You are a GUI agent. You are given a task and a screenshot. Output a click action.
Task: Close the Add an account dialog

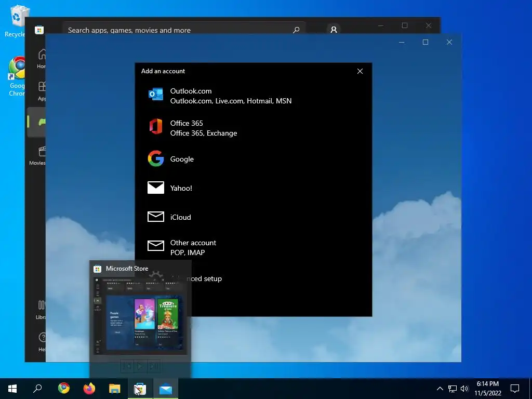click(x=360, y=71)
